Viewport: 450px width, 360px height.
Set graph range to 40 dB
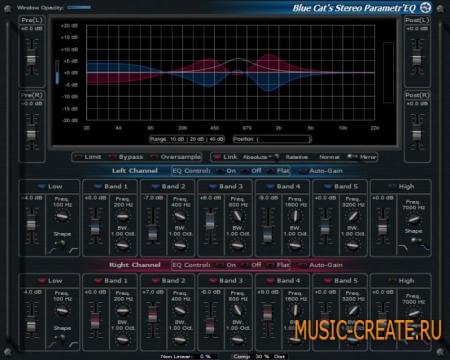coord(216,139)
